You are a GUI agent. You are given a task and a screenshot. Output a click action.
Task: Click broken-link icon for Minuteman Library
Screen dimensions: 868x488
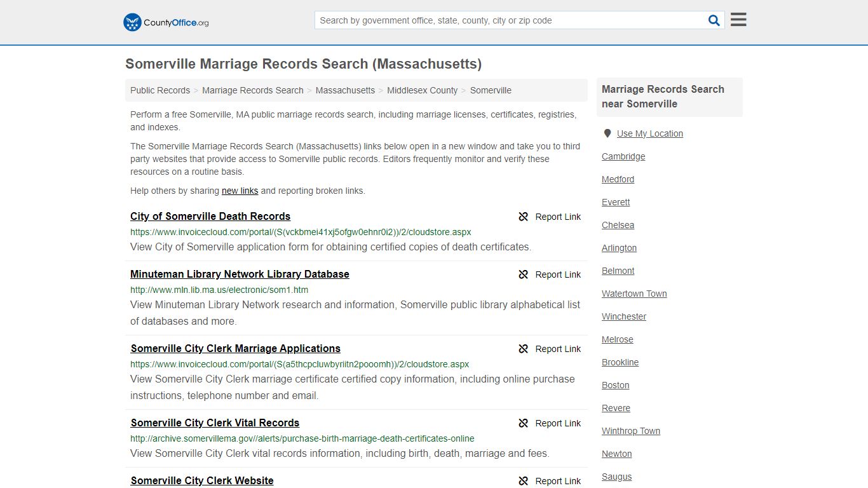[524, 274]
